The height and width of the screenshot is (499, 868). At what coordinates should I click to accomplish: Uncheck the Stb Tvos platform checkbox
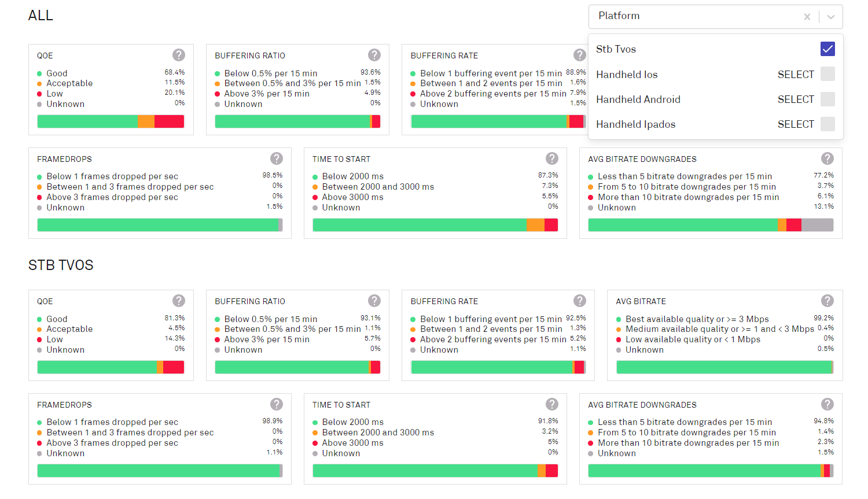click(827, 49)
